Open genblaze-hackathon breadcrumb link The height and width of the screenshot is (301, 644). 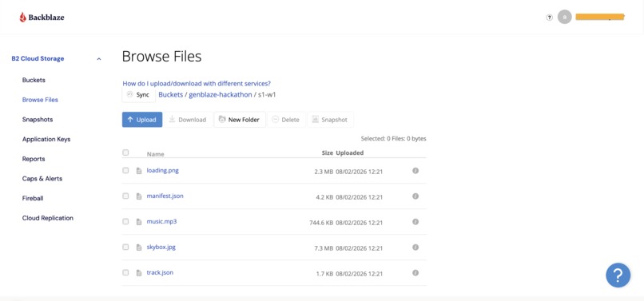click(x=221, y=94)
